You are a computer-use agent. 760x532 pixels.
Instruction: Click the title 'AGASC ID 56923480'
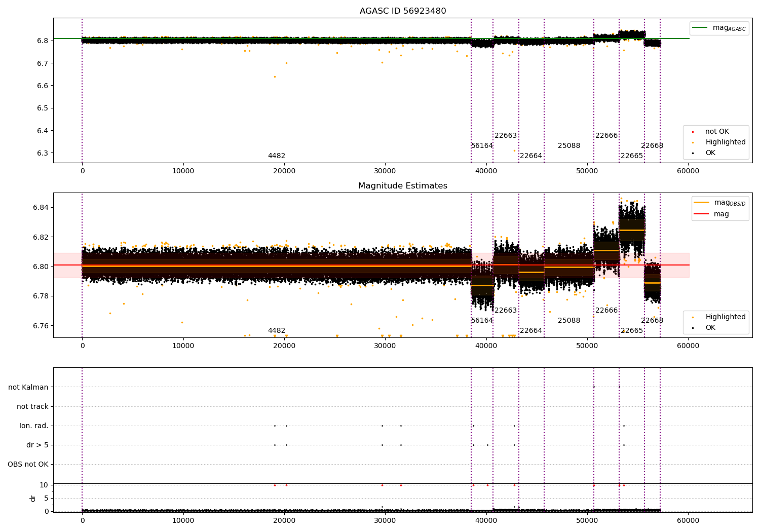point(403,11)
